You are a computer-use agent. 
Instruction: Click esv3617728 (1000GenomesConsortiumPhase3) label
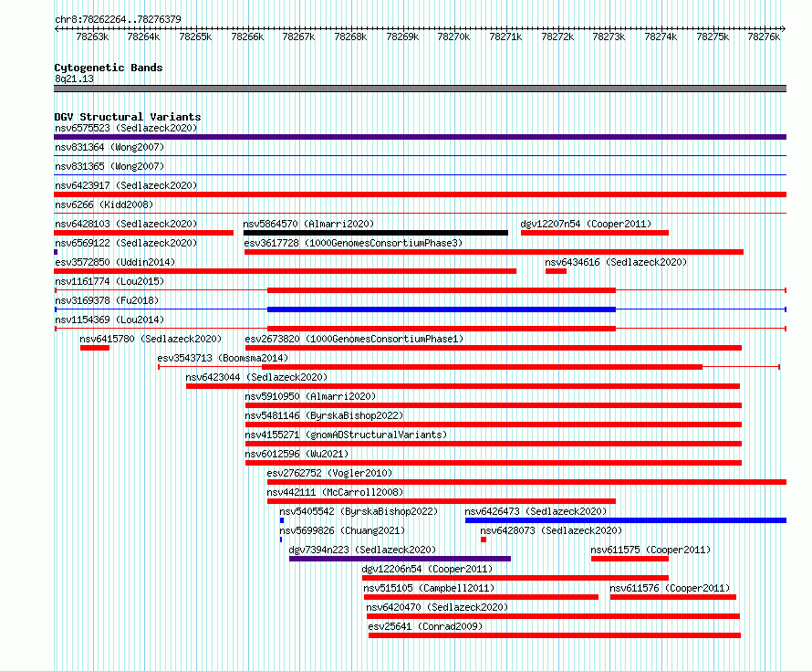[x=353, y=243]
